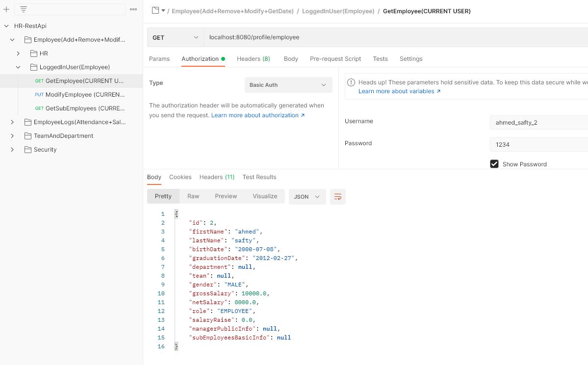Image resolution: width=588 pixels, height=365 pixels.
Task: Select the Pretty view button
Action: tap(163, 196)
